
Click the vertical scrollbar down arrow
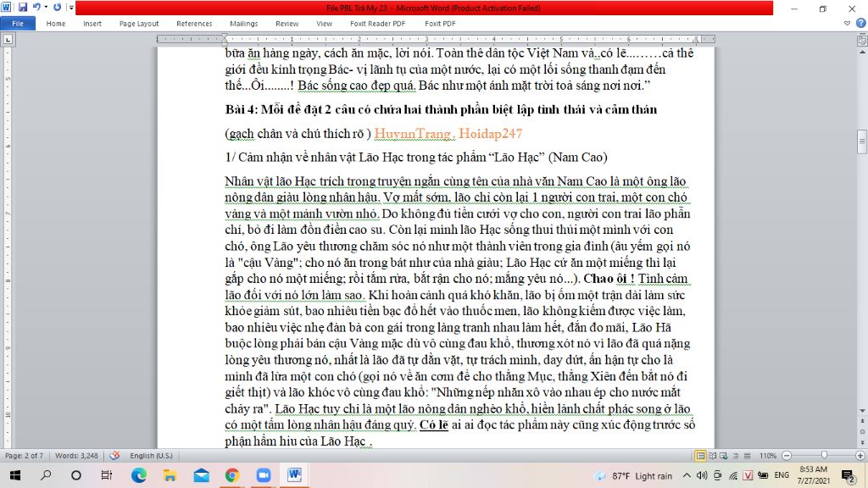tap(862, 411)
